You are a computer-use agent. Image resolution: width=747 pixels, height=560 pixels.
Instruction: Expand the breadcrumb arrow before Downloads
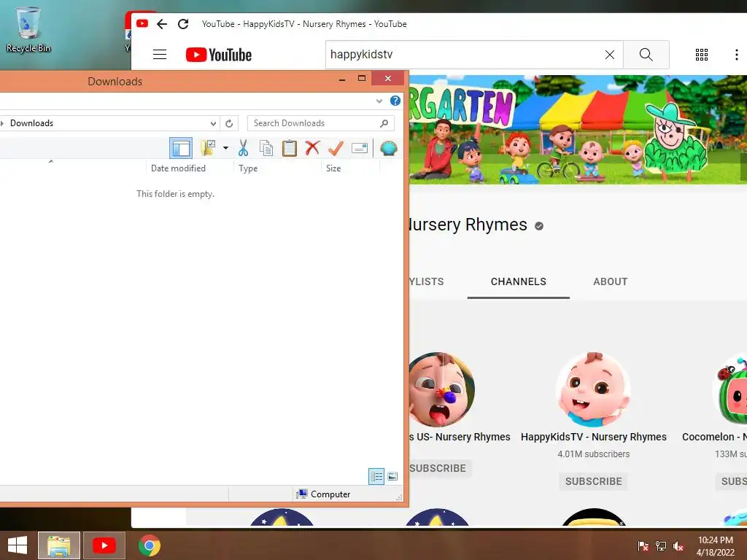2,123
